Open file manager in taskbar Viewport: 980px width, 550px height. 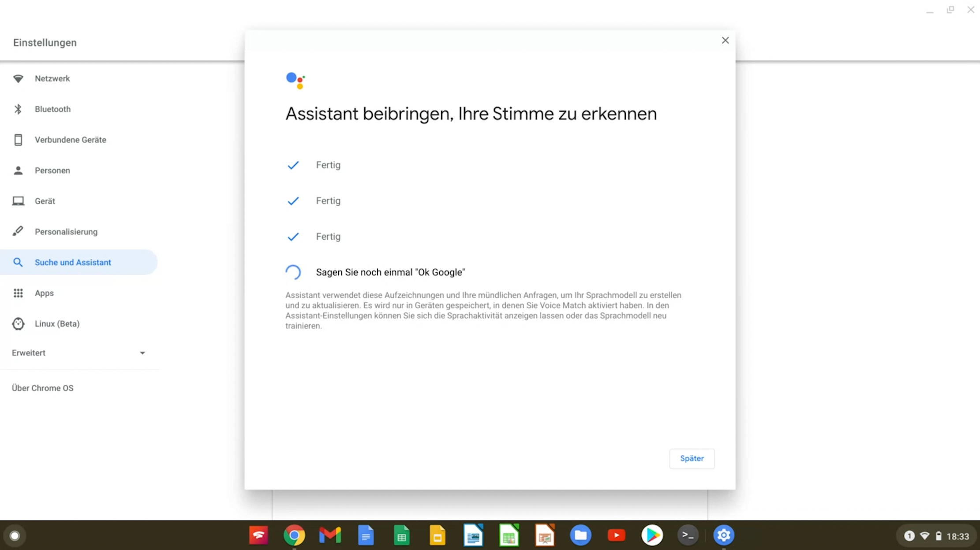[x=580, y=535]
